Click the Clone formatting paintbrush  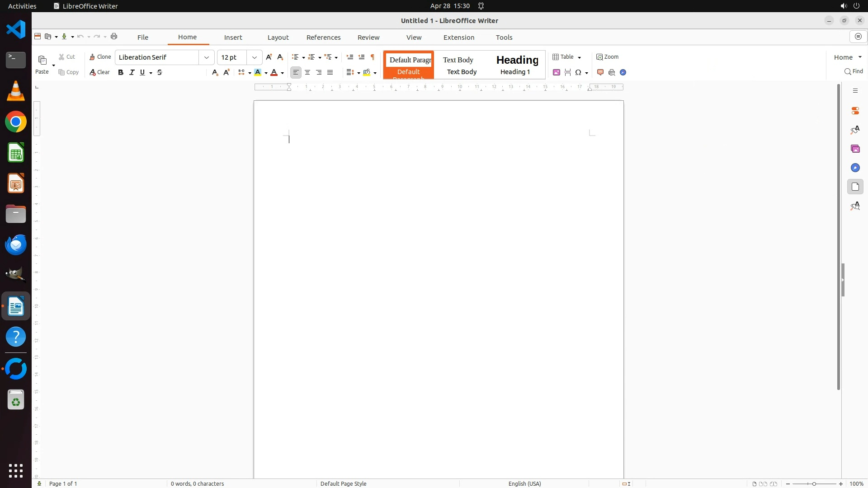click(x=100, y=57)
